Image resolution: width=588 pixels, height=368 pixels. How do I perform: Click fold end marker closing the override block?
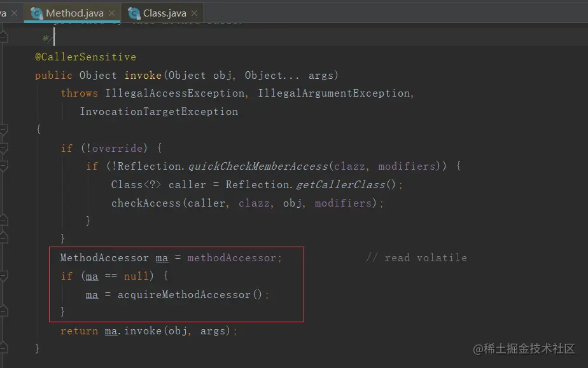pyautogui.click(x=4, y=238)
